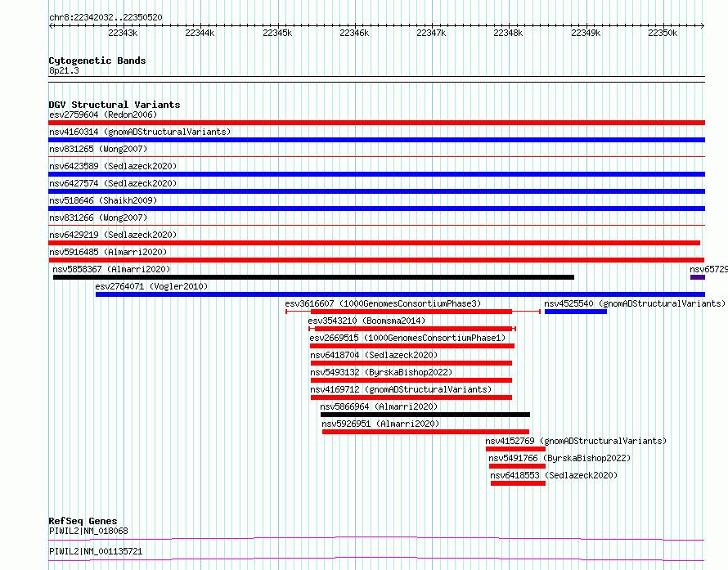Open nsv5491766 (ByrskaBishop2022) variant
The width and height of the screenshot is (728, 570).
point(559,458)
